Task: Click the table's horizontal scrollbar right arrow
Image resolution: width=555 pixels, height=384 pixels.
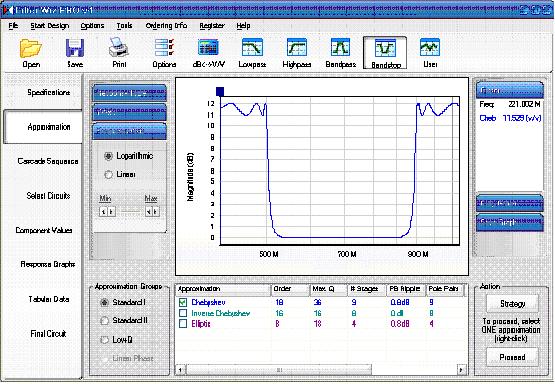Action: point(462,370)
